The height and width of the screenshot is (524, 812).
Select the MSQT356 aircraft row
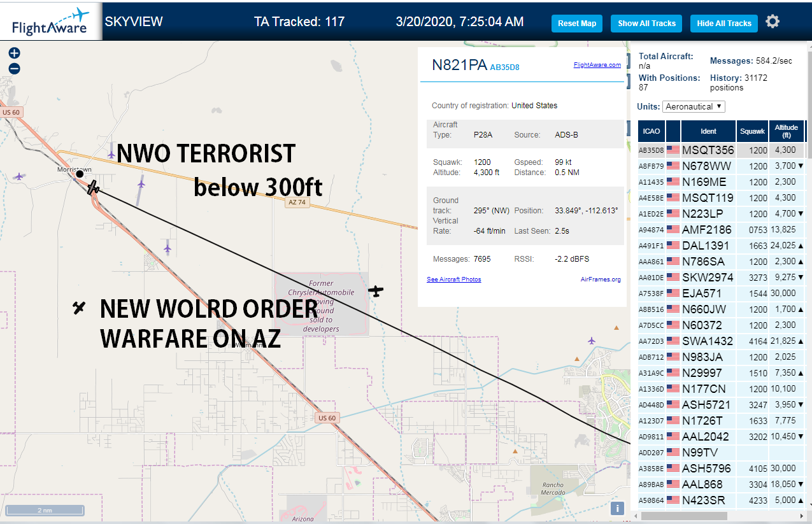[x=721, y=150]
